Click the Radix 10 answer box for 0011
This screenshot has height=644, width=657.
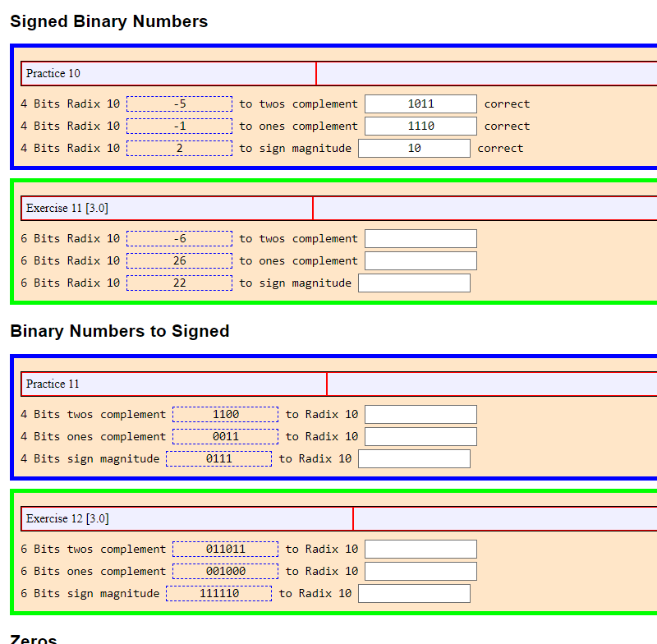[420, 436]
